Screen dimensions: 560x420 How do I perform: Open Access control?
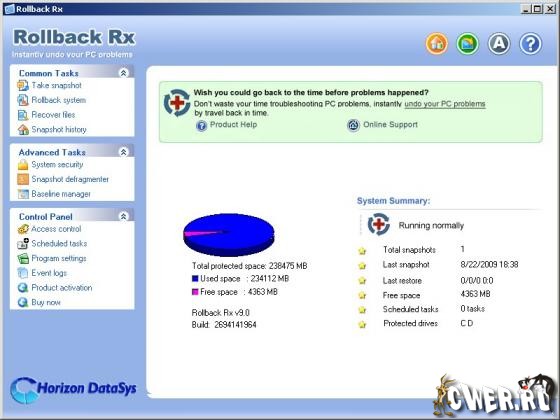pos(56,229)
